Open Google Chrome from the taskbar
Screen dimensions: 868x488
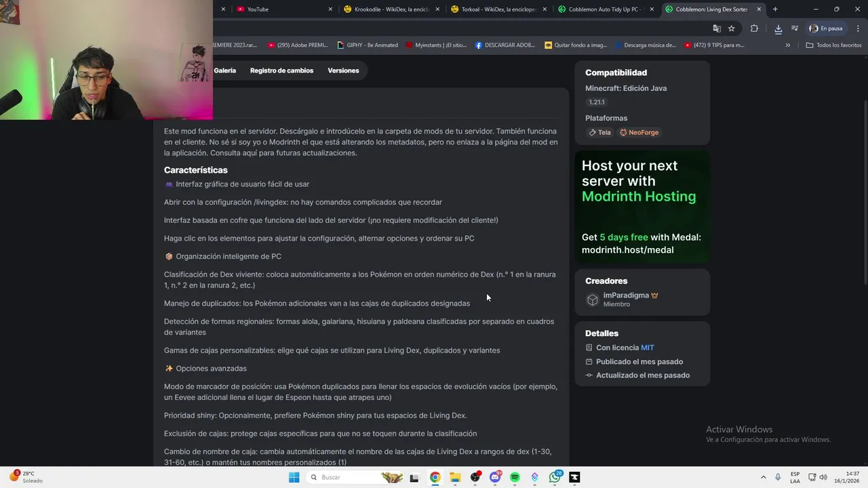point(435,477)
